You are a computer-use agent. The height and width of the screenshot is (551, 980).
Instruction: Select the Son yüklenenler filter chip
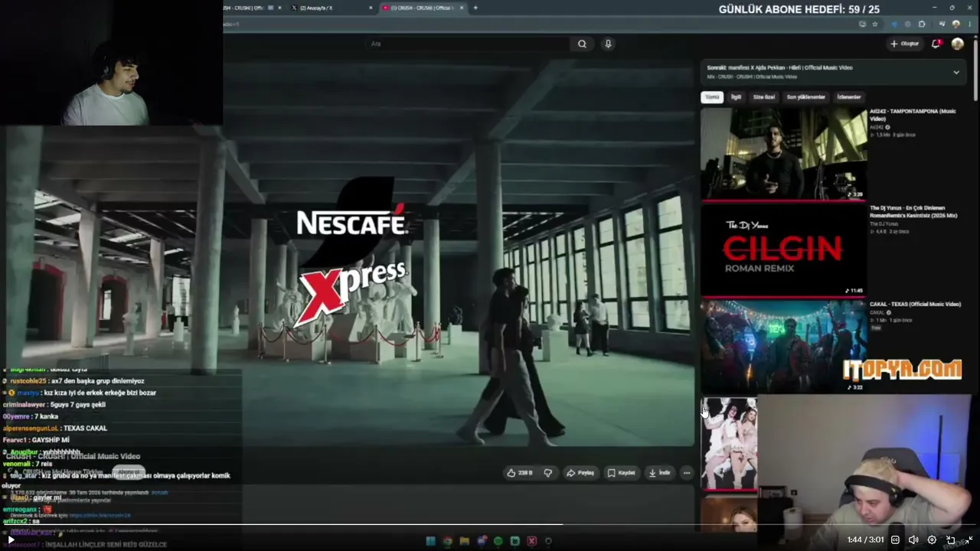point(806,97)
